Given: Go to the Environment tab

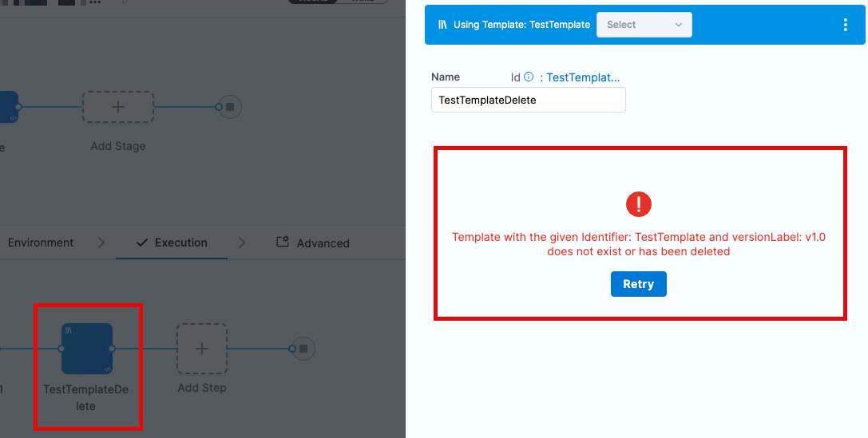Looking at the screenshot, I should (40, 243).
